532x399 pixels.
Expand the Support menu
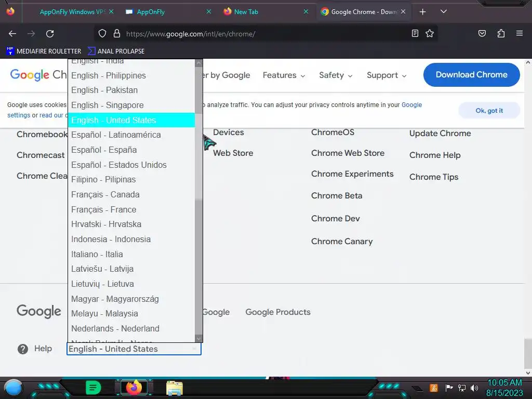(387, 75)
